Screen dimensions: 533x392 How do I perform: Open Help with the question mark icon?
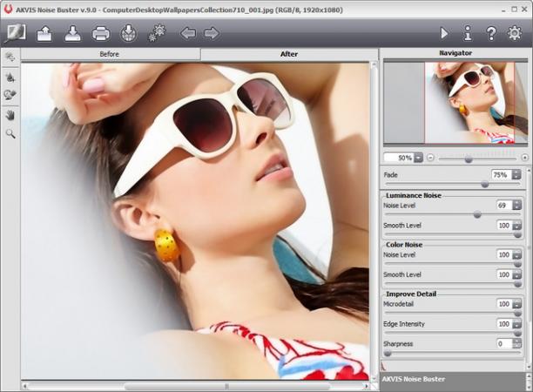pyautogui.click(x=491, y=33)
